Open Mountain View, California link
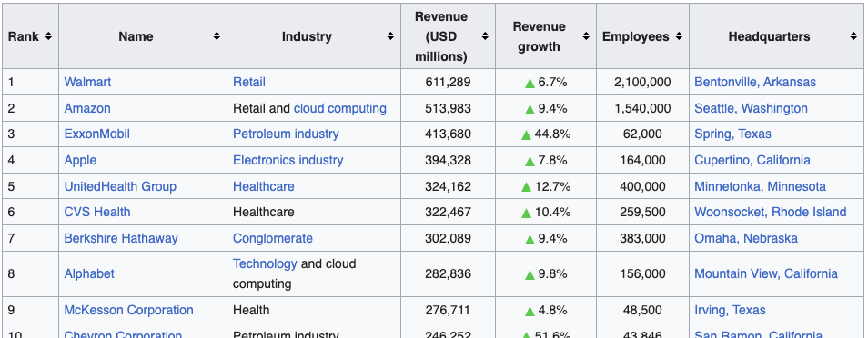Image resolution: width=868 pixels, height=338 pixels. coord(765,273)
